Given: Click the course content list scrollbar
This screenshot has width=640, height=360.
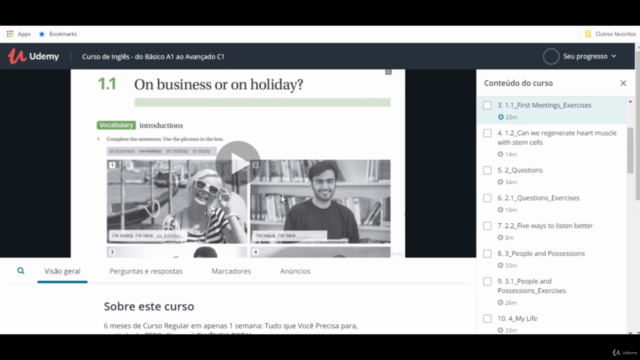Looking at the screenshot, I should click(630, 150).
